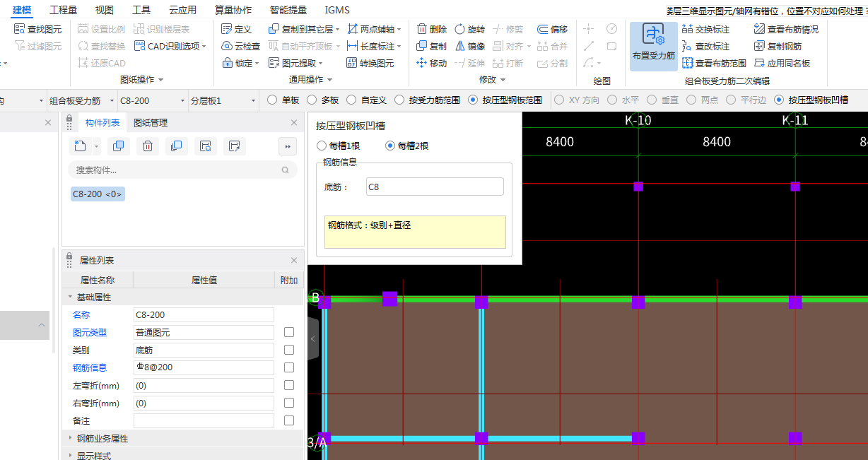The height and width of the screenshot is (460, 868).
Task: Switch to the 视图 (View) ribbon tab
Action: pyautogui.click(x=105, y=10)
